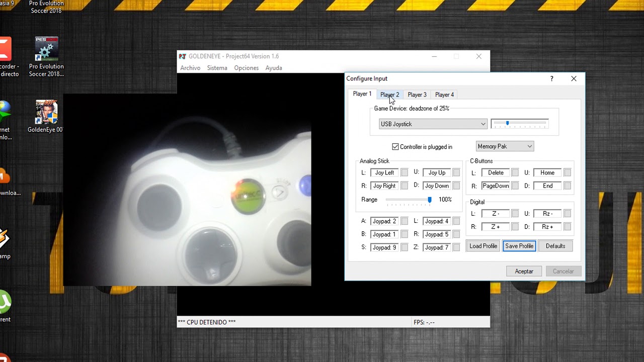Click the small box next to C-Buttons Delete

coord(515,172)
